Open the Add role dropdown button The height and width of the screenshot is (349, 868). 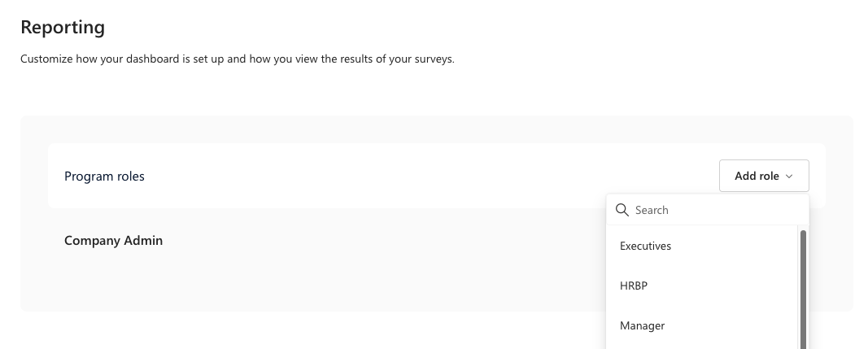point(764,176)
